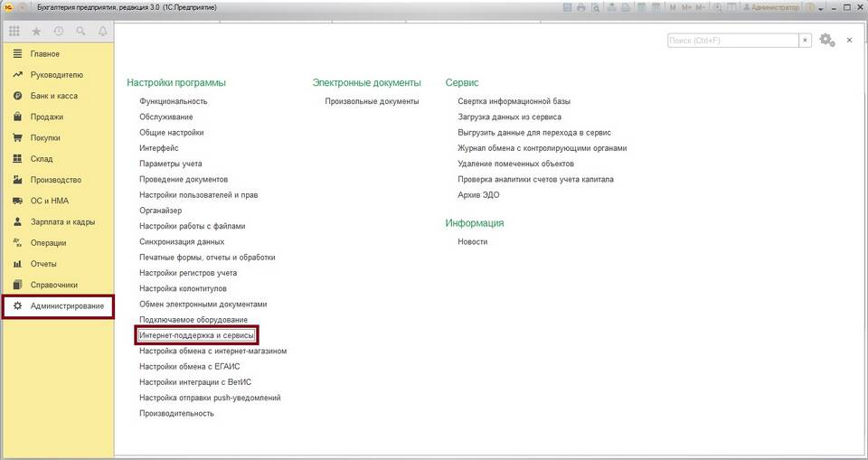Click the 1C logo main menu icon
Image resolution: width=868 pixels, height=460 pixels.
8,7
